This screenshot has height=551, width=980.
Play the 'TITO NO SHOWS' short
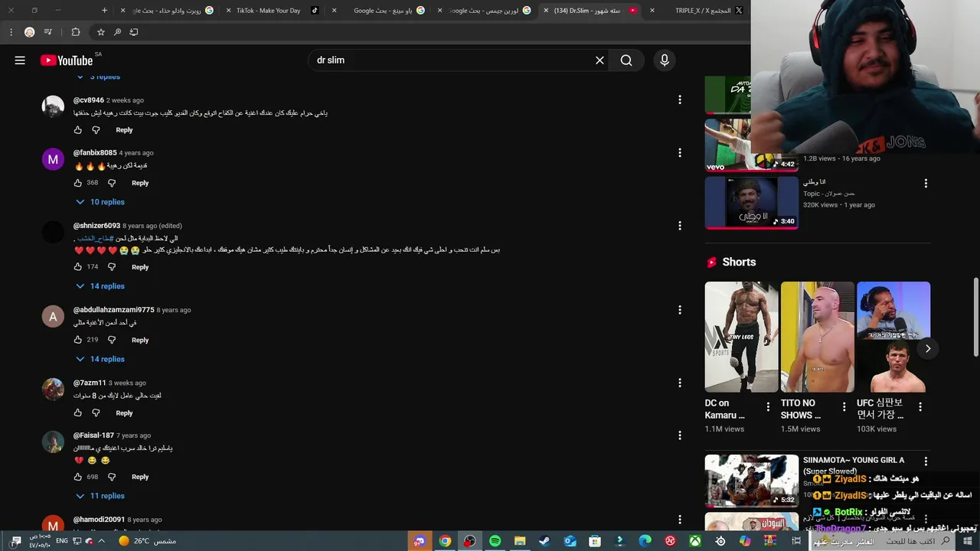point(817,337)
